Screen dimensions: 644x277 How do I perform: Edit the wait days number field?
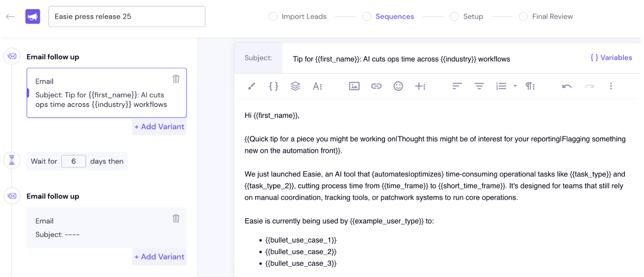pos(73,161)
